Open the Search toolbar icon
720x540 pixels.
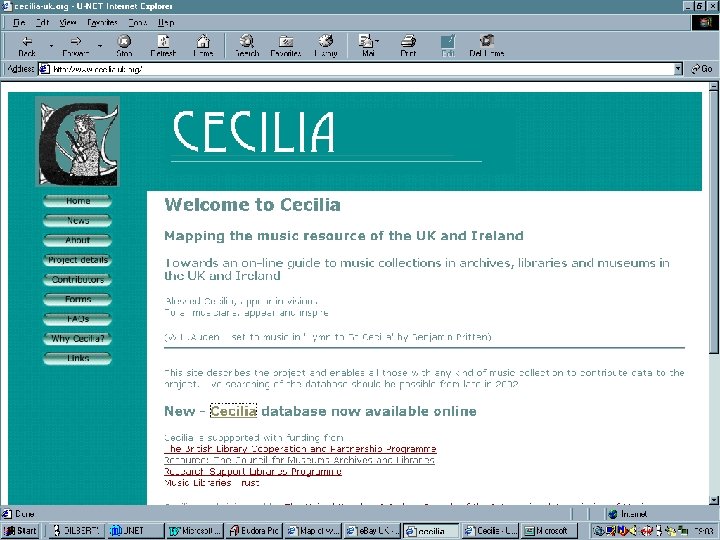point(247,45)
